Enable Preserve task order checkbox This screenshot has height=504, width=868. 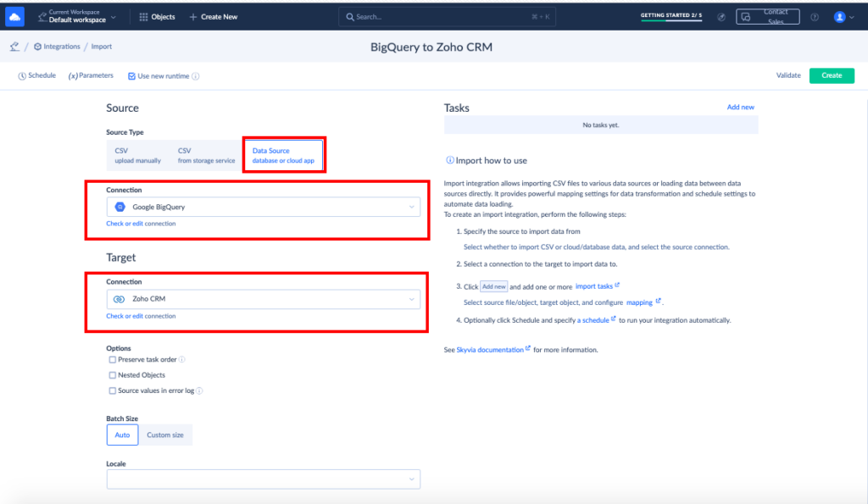click(113, 360)
